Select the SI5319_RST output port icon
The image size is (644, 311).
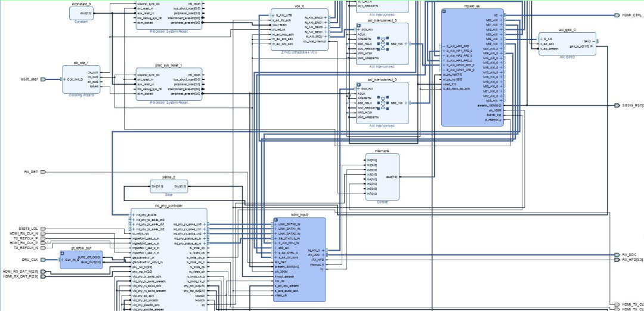pyautogui.click(x=617, y=105)
